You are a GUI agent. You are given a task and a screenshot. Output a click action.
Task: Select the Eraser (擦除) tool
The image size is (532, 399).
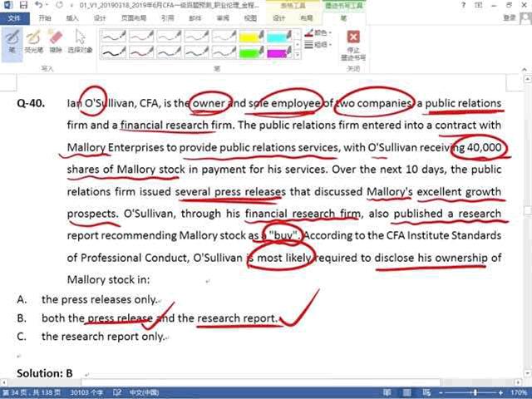click(56, 42)
